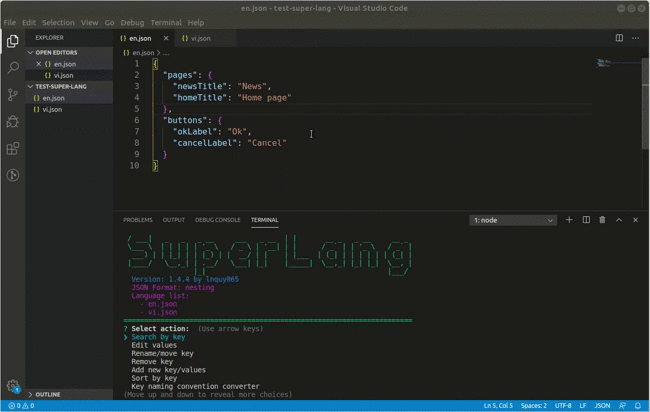Open the Extensions view in activity bar
Image resolution: width=650 pixels, height=412 pixels.
click(12, 148)
